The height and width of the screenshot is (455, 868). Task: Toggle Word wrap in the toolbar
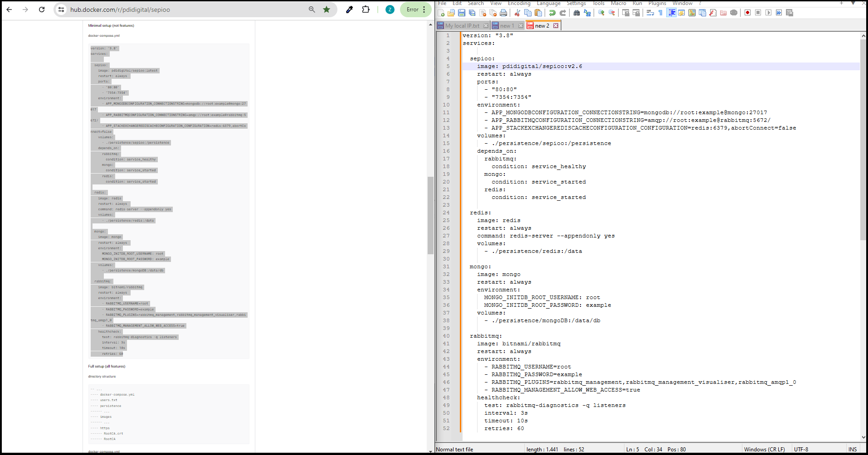pos(650,13)
